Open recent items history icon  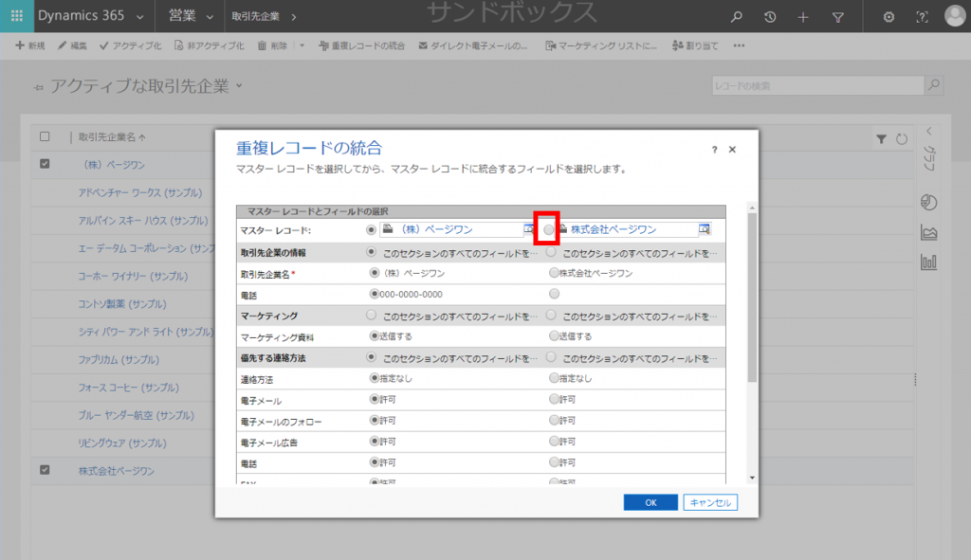point(770,17)
